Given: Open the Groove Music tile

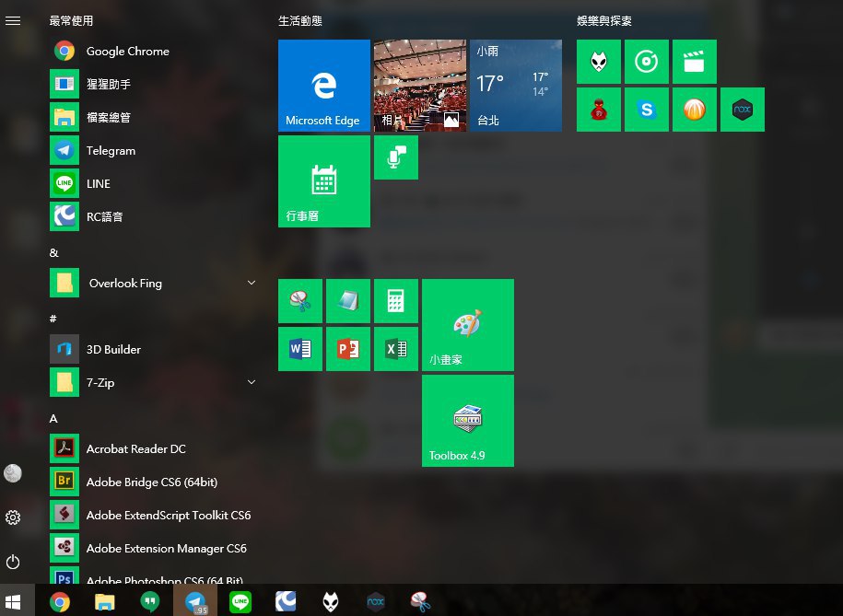Looking at the screenshot, I should (x=647, y=62).
